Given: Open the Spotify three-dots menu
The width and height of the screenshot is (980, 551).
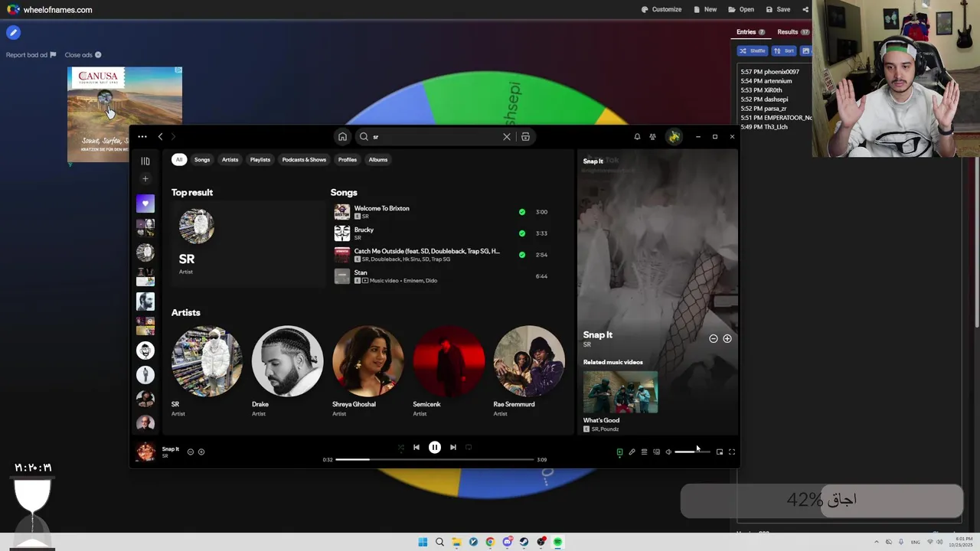Looking at the screenshot, I should (x=142, y=137).
